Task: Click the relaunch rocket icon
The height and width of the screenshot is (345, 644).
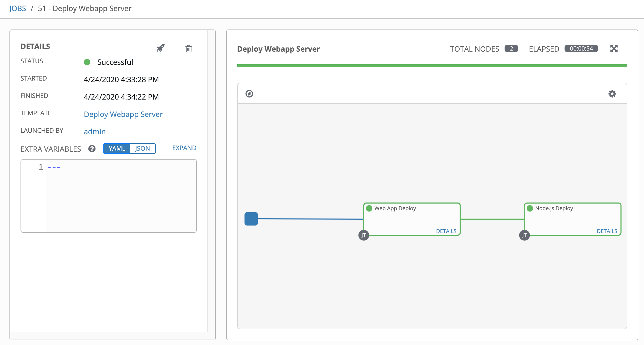Action: 160,48
